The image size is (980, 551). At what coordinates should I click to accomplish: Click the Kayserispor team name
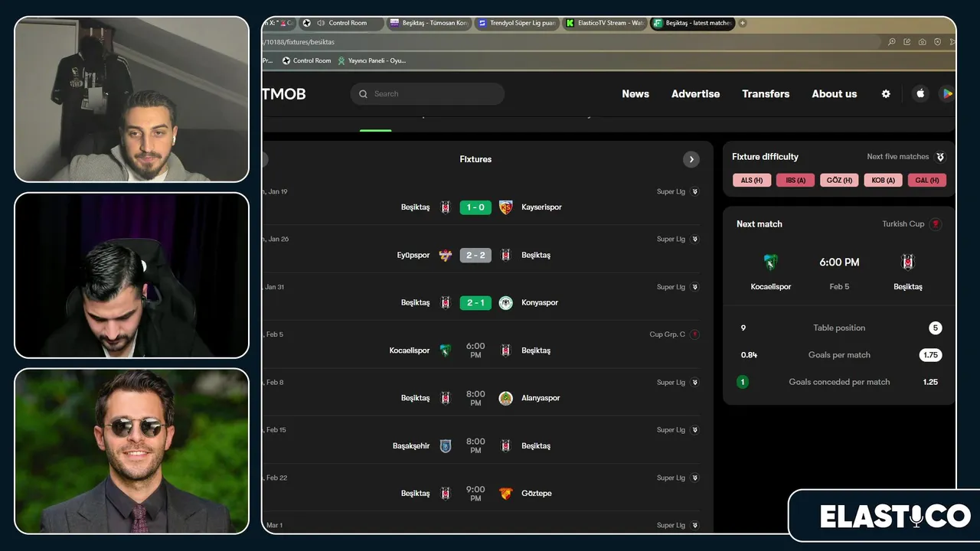[x=541, y=207]
